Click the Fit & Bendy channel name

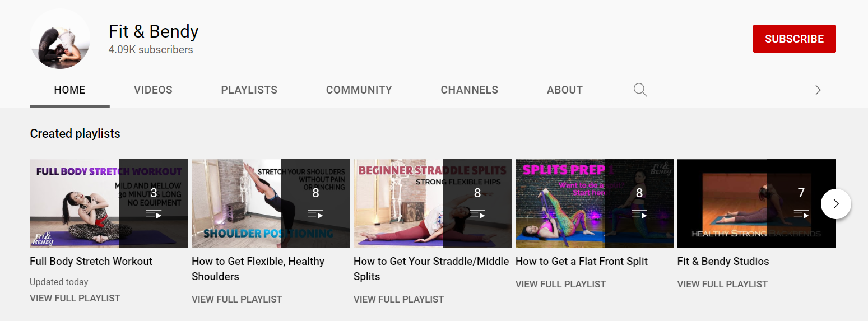pos(154,31)
